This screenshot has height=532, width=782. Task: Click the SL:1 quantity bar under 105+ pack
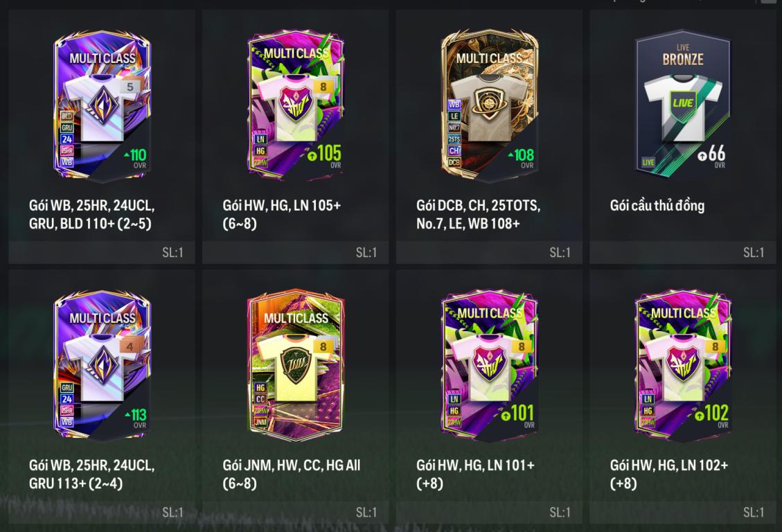(295, 252)
